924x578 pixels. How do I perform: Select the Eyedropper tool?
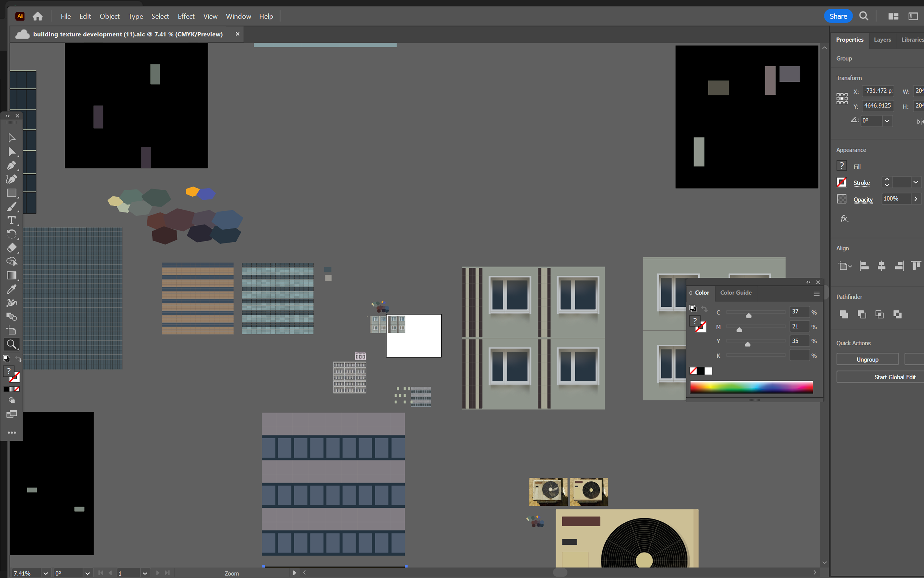point(12,289)
